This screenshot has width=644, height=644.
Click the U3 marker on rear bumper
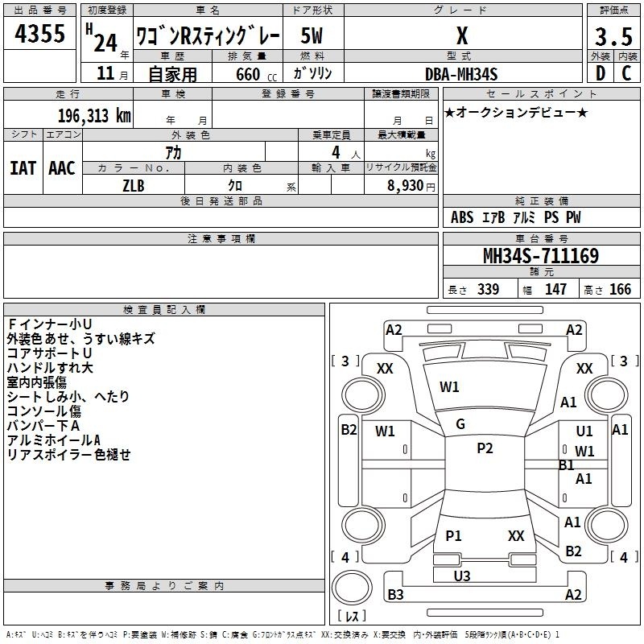point(462,576)
